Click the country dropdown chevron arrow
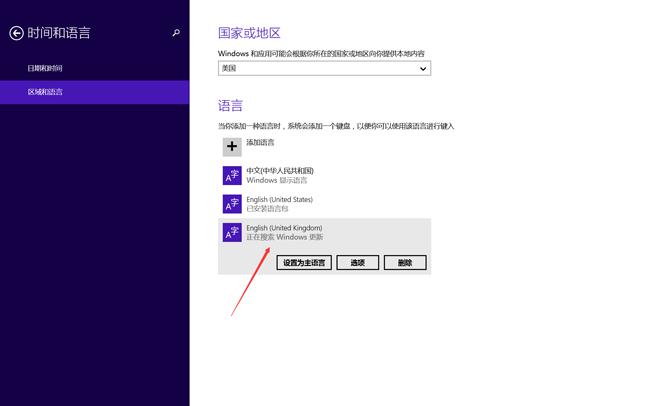Image resolution: width=650 pixels, height=406 pixels. tap(423, 69)
